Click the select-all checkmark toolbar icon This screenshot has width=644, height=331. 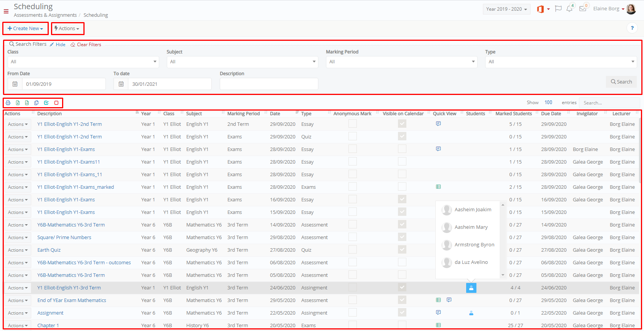[46, 103]
